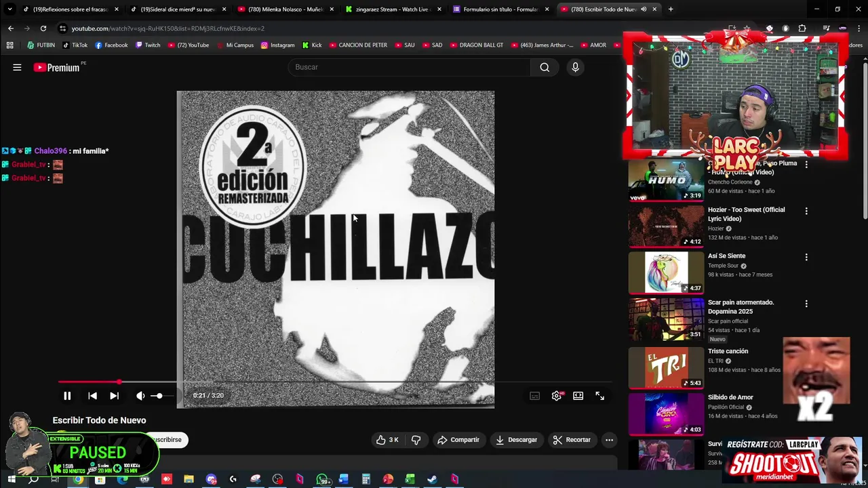Open options menu for Humo video

tap(806, 164)
